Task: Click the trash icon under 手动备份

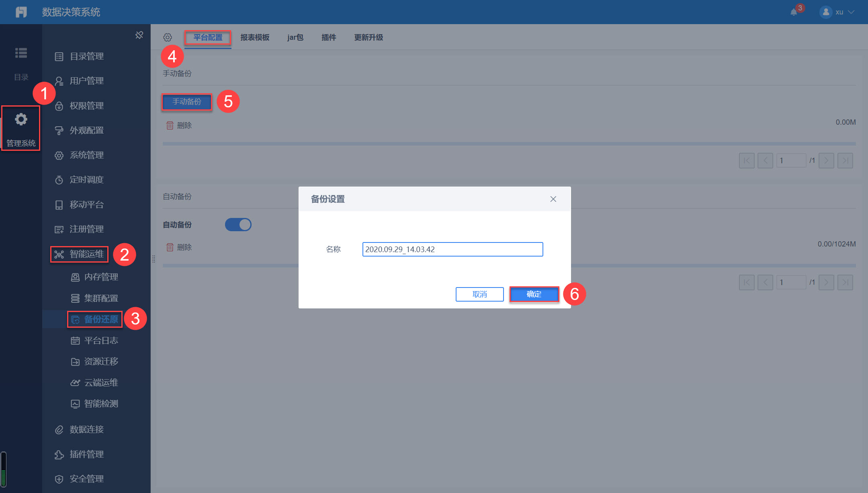Action: coord(170,125)
